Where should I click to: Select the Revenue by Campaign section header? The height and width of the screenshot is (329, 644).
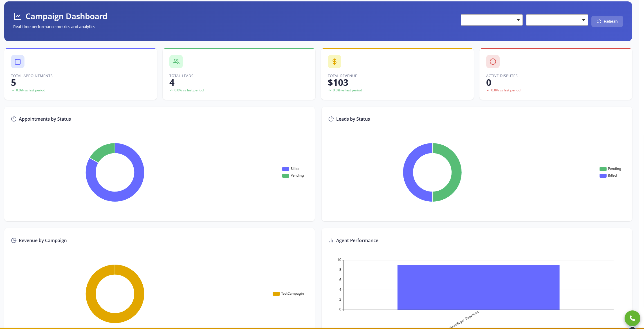click(42, 240)
